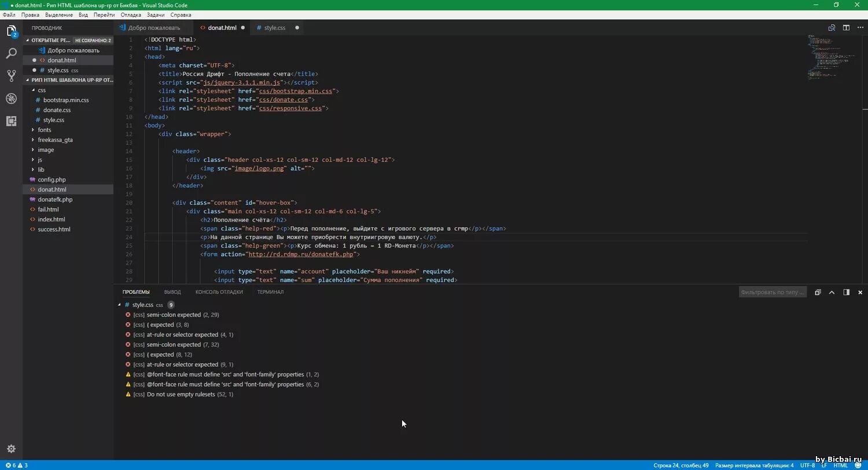The width and height of the screenshot is (868, 470).
Task: Open the Extensions view in activity bar
Action: point(11,121)
